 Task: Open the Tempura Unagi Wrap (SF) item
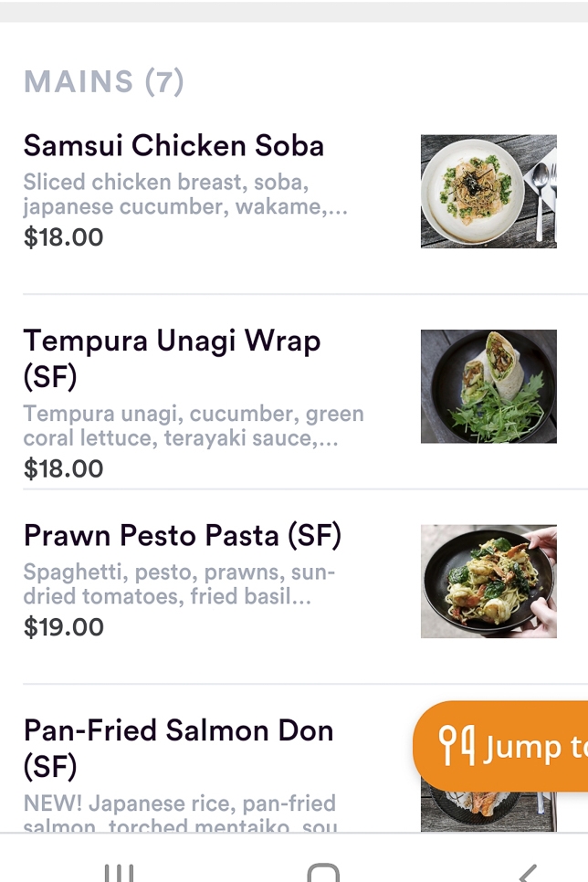(x=172, y=357)
